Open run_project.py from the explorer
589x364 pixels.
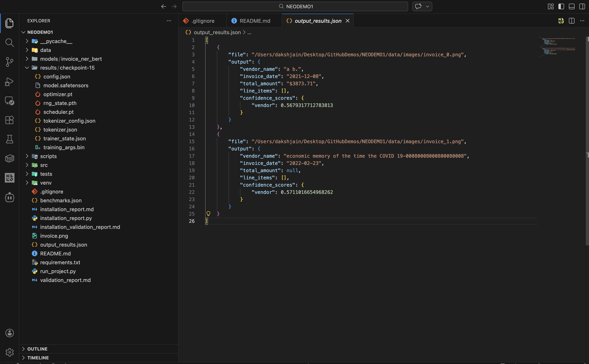point(58,271)
